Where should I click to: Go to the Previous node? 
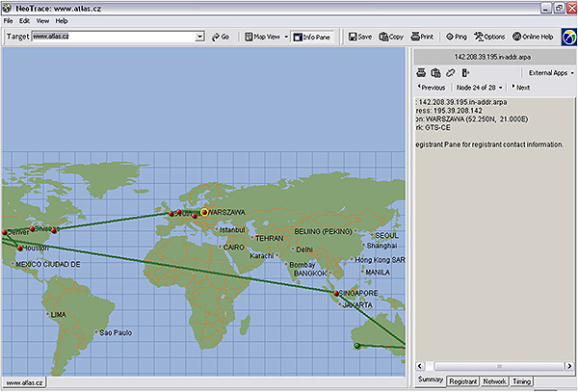(x=432, y=88)
